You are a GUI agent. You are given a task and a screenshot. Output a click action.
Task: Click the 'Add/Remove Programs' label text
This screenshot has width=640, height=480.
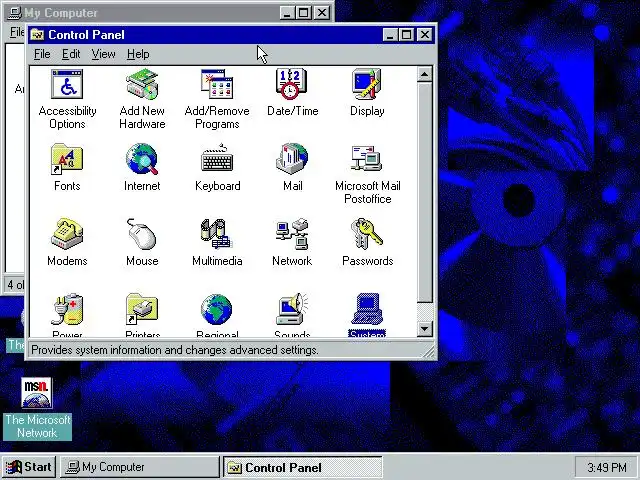point(217,117)
